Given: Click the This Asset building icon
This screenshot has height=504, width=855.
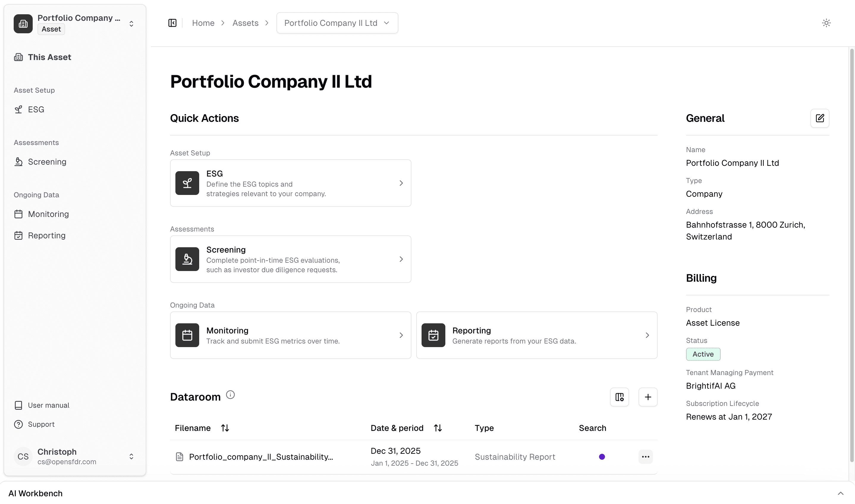Looking at the screenshot, I should coord(19,57).
